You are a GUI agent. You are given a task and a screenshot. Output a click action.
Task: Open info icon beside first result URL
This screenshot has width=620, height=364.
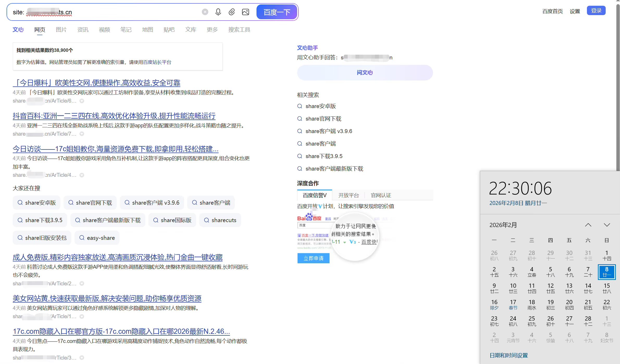(x=82, y=101)
